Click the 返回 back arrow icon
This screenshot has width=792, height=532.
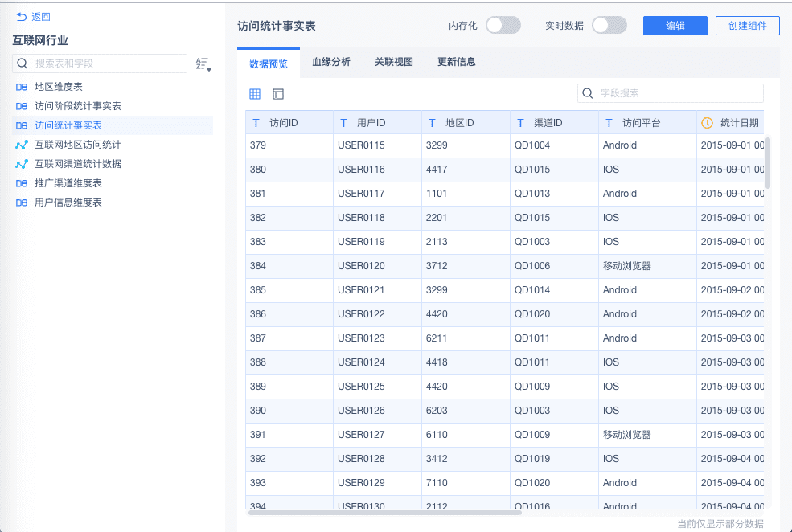(x=21, y=17)
